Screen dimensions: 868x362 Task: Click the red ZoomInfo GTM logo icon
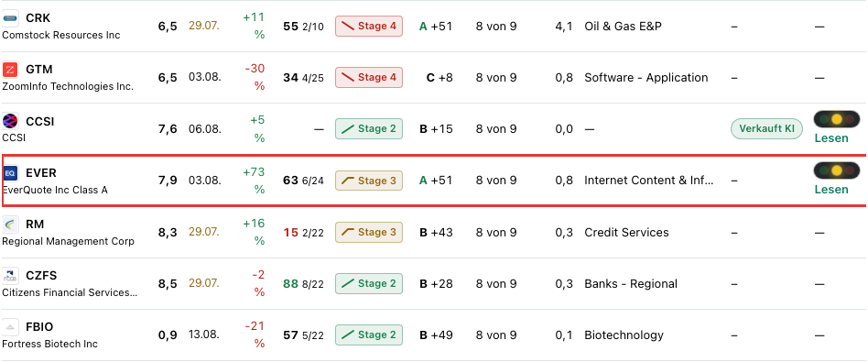(x=10, y=70)
